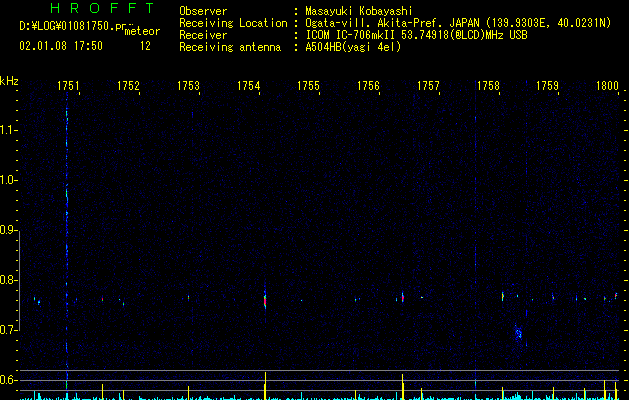Click the 1752 time marker
629x400 pixels.
128,86
